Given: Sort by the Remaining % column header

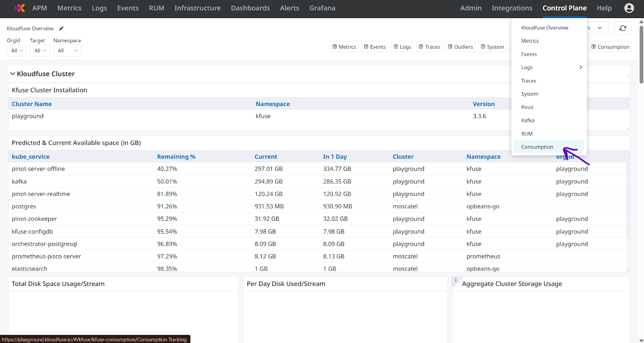Looking at the screenshot, I should [176, 157].
